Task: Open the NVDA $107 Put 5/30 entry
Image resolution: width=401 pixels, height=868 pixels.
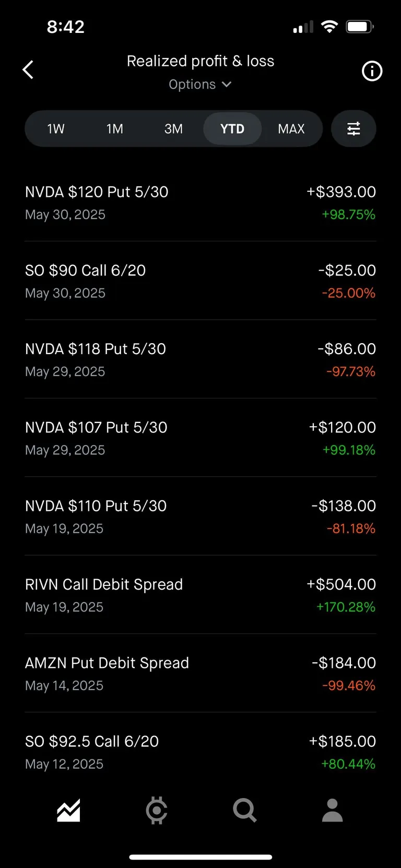Action: (200, 438)
